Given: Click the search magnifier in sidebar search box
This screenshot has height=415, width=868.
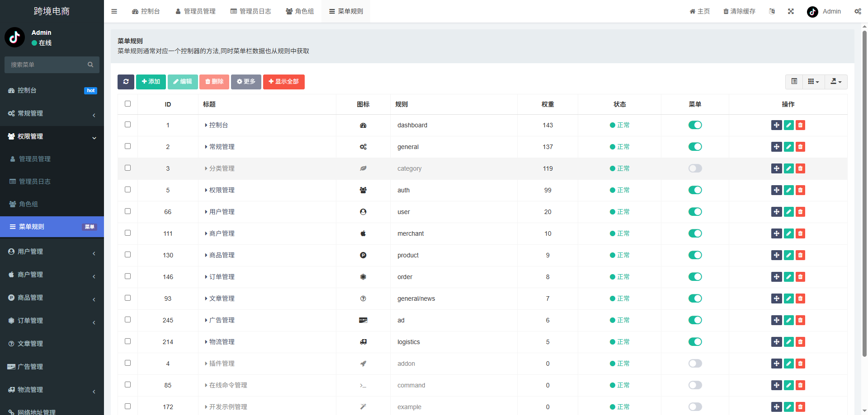Looking at the screenshot, I should (90, 65).
